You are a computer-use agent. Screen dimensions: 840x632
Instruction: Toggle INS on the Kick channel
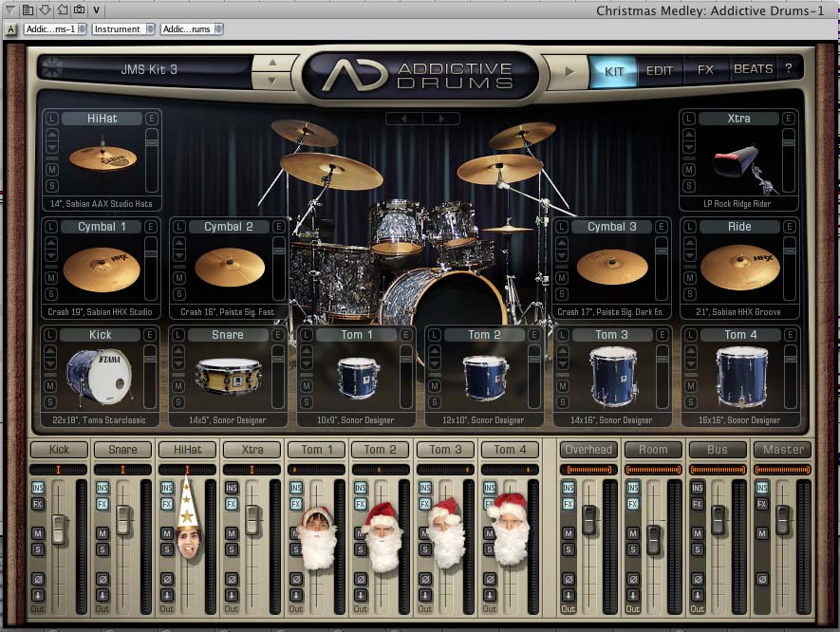point(38,488)
